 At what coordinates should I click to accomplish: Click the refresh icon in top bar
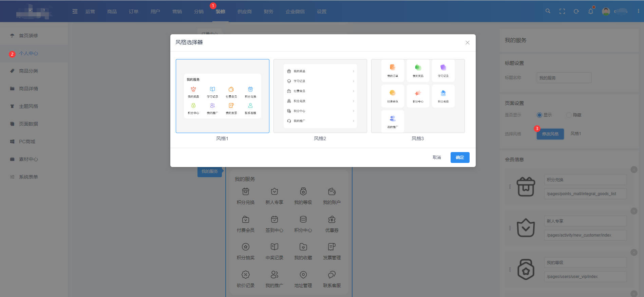[576, 11]
